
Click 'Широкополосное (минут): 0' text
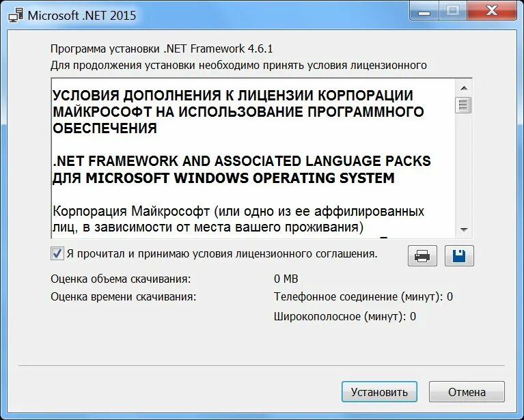345,316
